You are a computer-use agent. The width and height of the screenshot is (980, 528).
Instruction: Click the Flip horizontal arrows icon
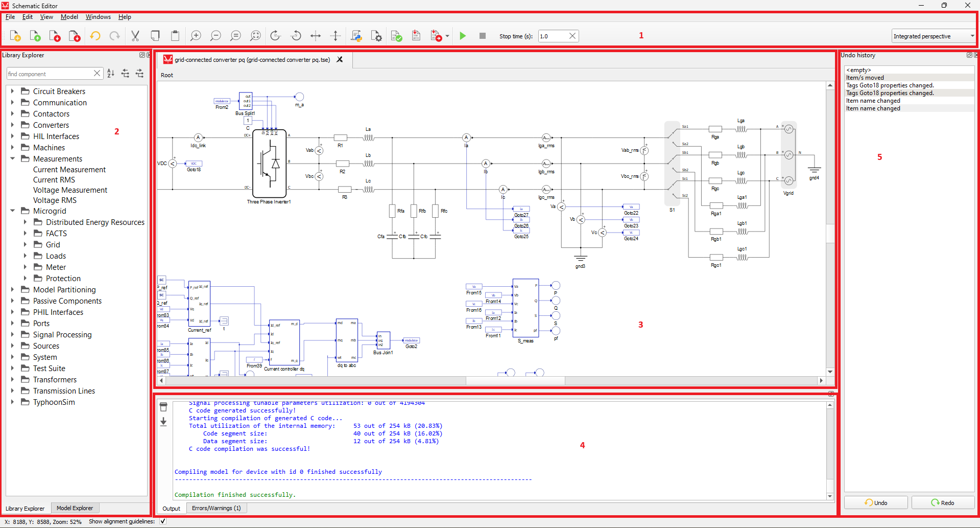(316, 36)
